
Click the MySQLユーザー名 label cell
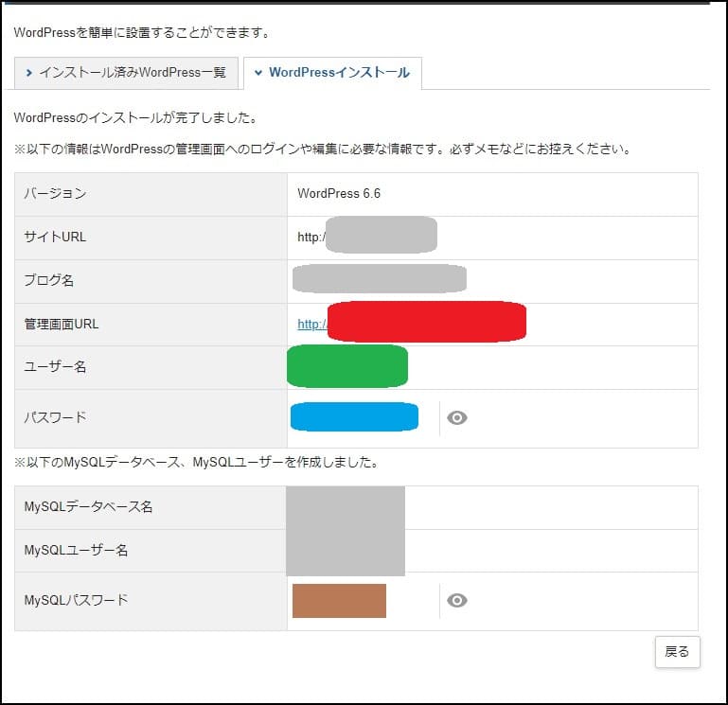[76, 550]
